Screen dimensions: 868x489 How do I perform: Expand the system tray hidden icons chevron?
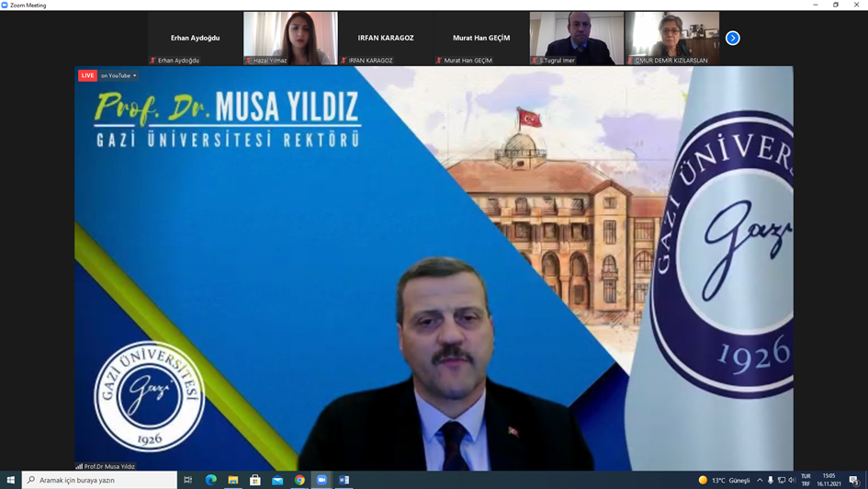(x=760, y=480)
